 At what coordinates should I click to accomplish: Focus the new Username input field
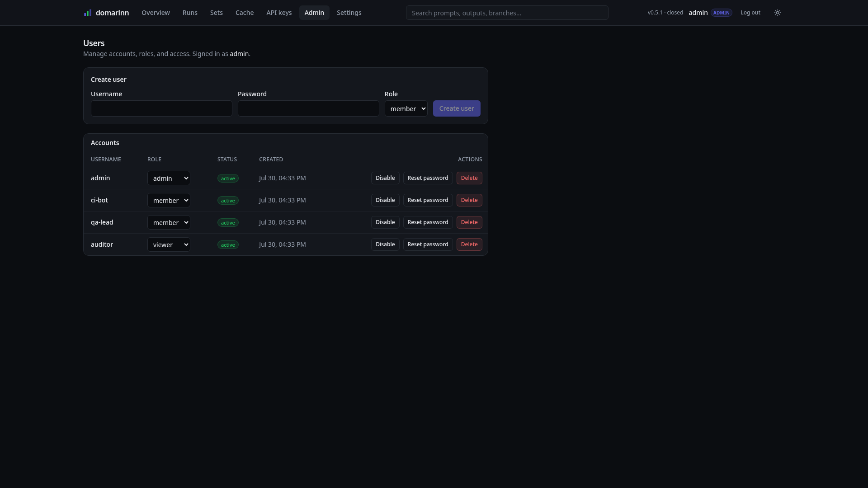click(161, 108)
